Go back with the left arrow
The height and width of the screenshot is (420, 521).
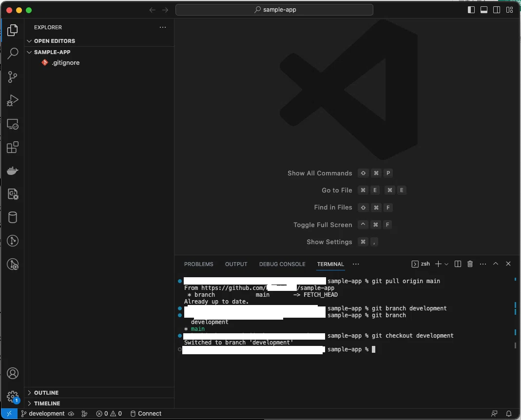tap(153, 10)
